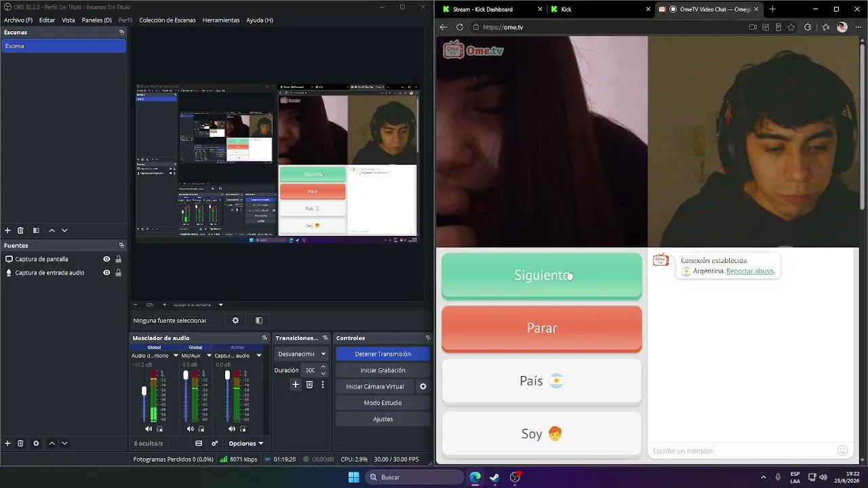Toggle monitoring headphone icon on Audio del escritorio
The image size is (868, 488).
[x=160, y=429]
